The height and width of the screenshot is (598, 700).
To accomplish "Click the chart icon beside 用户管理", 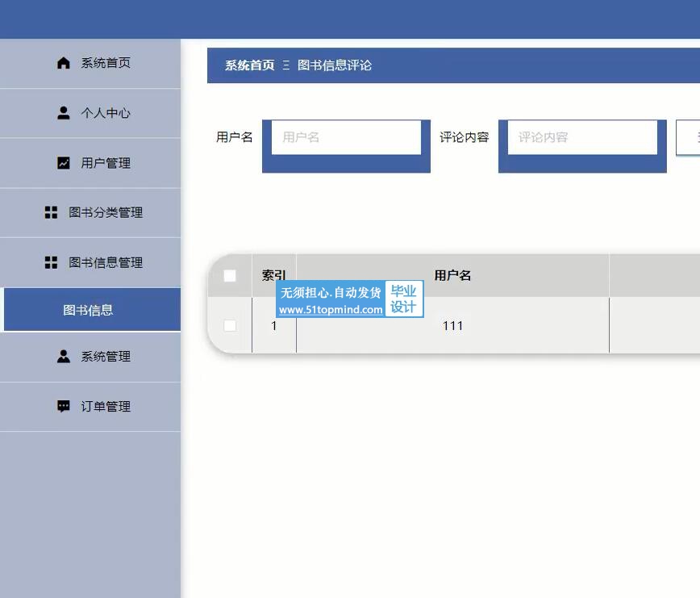I will pyautogui.click(x=64, y=163).
